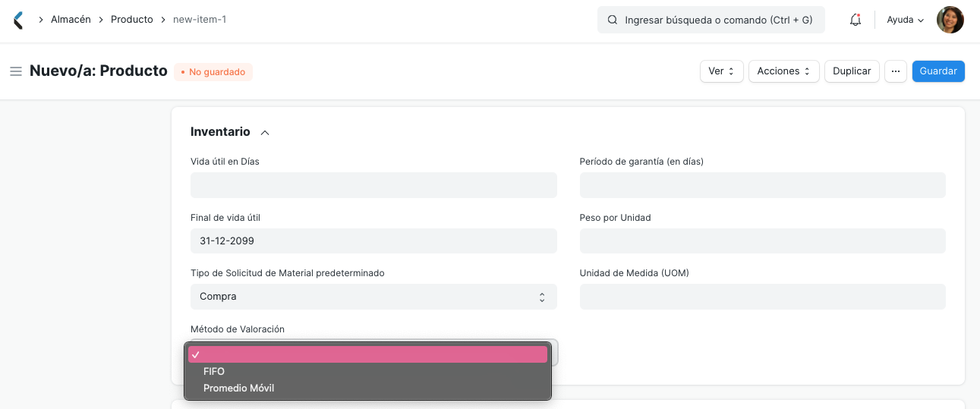Open the Ver dropdown
This screenshot has width=980, height=409.
pos(721,71)
